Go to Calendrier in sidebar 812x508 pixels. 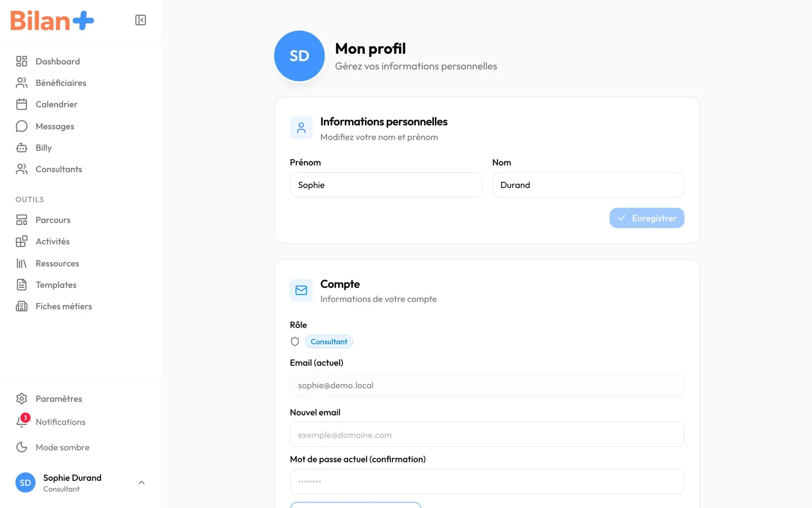point(81,104)
